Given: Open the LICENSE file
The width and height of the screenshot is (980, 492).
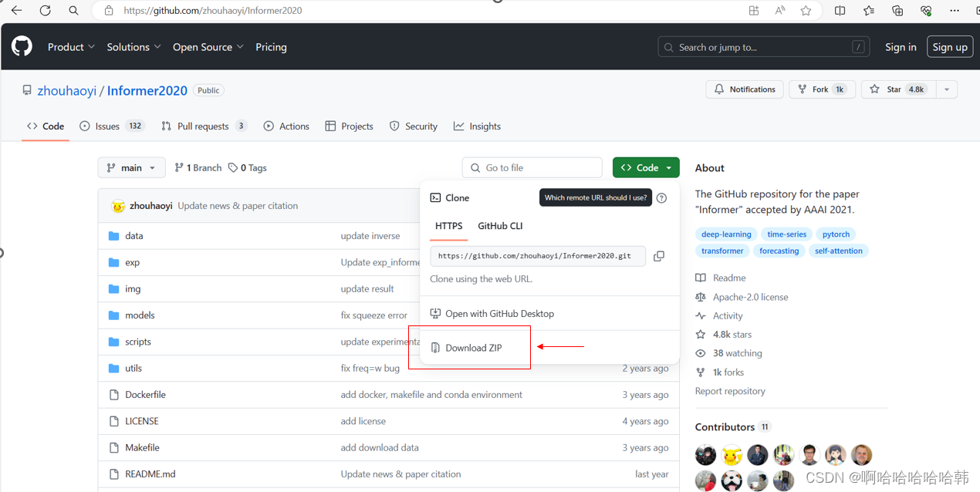Looking at the screenshot, I should tap(142, 421).
